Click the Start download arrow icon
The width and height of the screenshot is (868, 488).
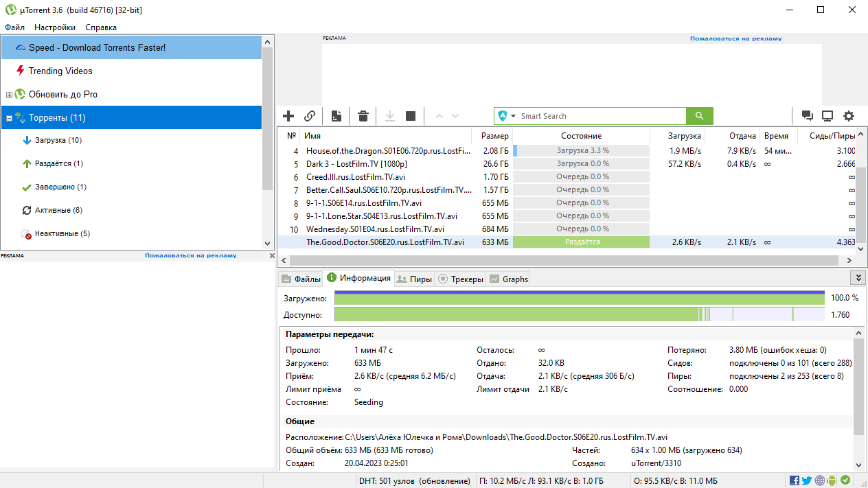click(389, 116)
